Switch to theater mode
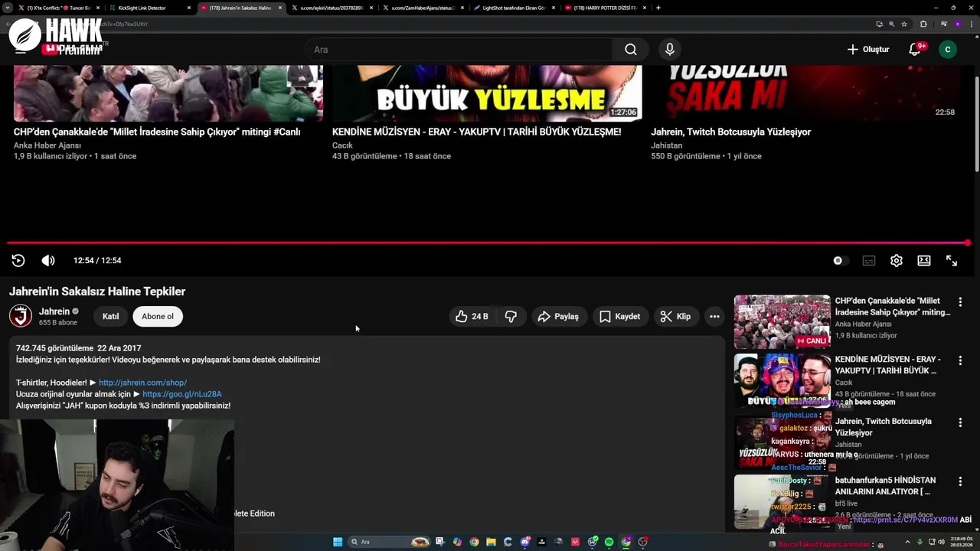 [924, 260]
